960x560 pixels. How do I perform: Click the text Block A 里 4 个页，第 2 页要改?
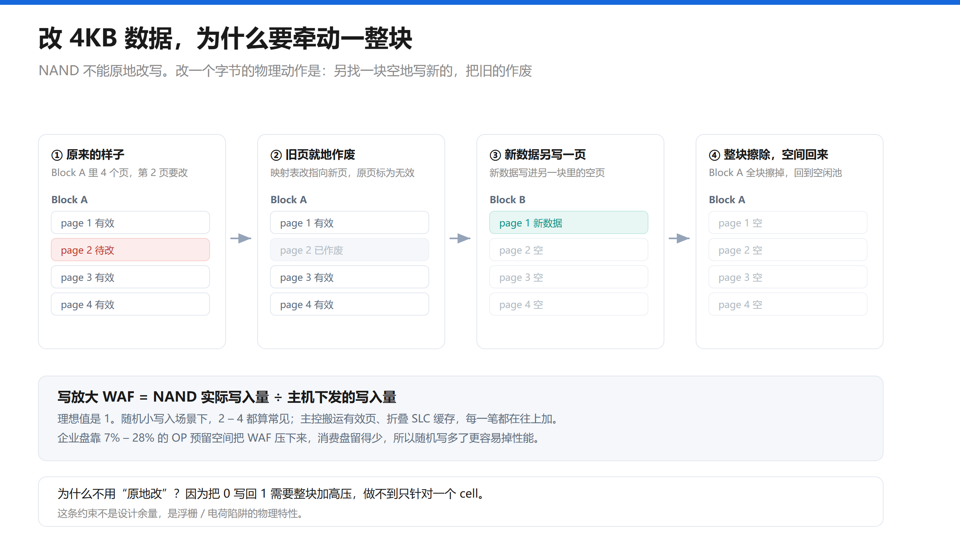tap(120, 173)
